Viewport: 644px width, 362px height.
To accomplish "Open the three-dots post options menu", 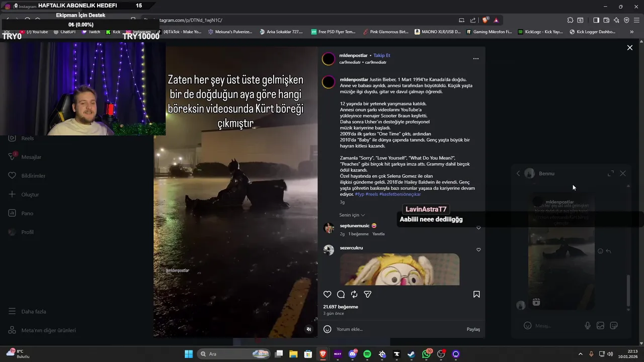I will tap(476, 59).
